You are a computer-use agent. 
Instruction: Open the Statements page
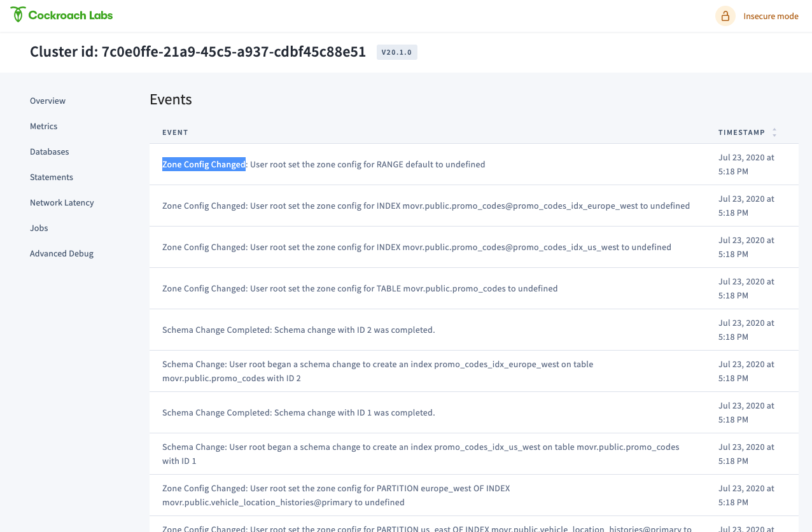click(x=51, y=177)
